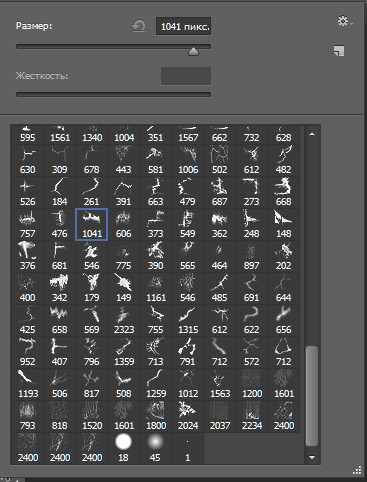Select brush preset 502
Screen dimensions: 367x482
[220, 161]
